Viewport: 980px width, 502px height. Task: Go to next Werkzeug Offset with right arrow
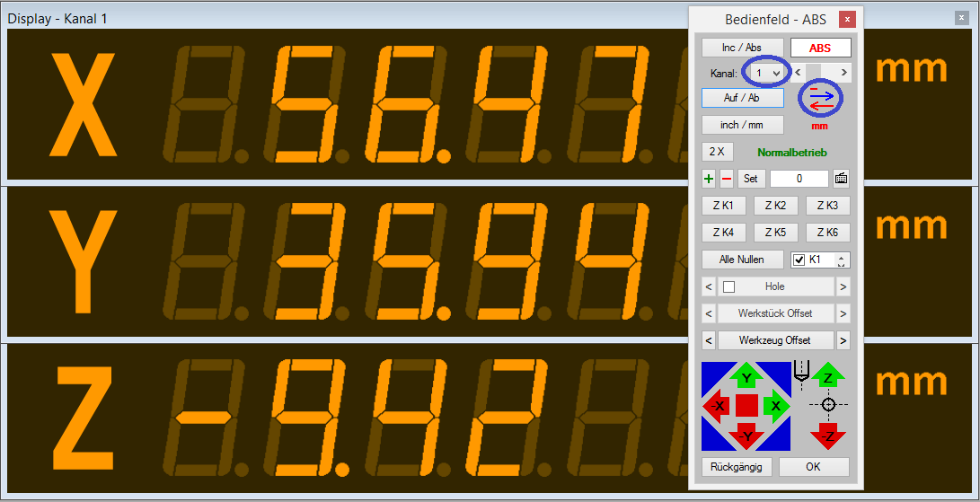tap(843, 340)
